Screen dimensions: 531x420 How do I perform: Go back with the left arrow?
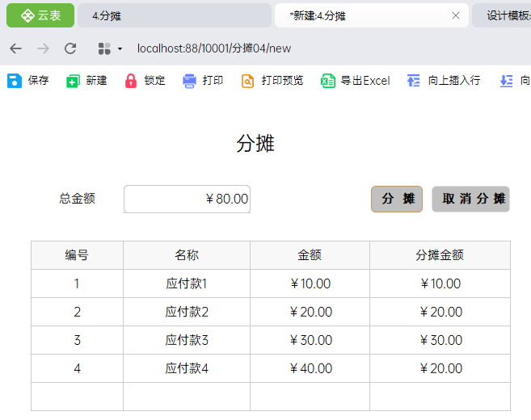tap(16, 48)
